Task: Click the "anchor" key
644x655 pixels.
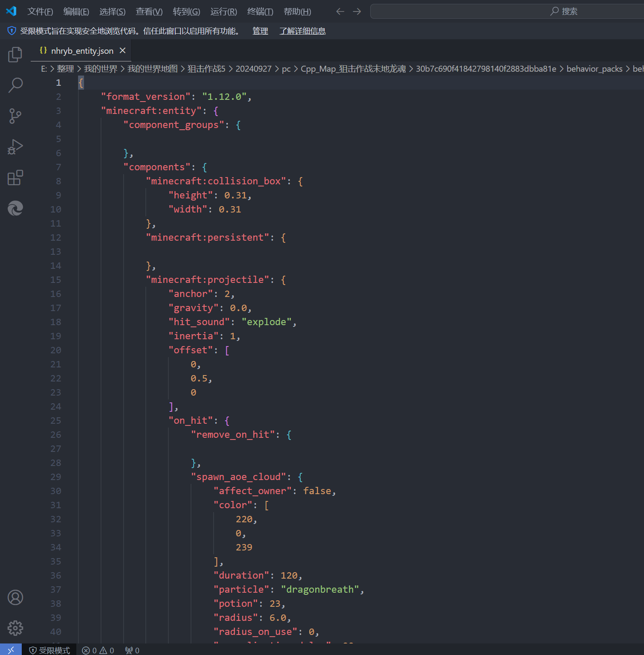Action: coord(191,294)
